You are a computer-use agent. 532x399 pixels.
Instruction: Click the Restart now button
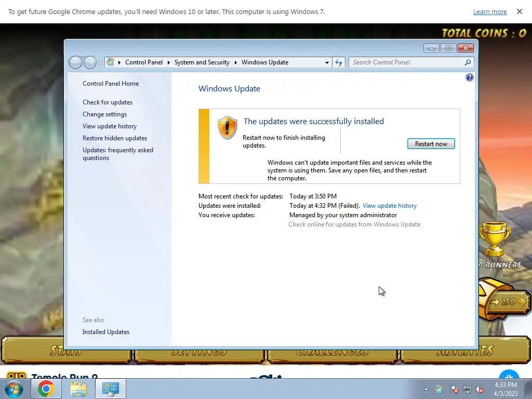click(x=431, y=144)
